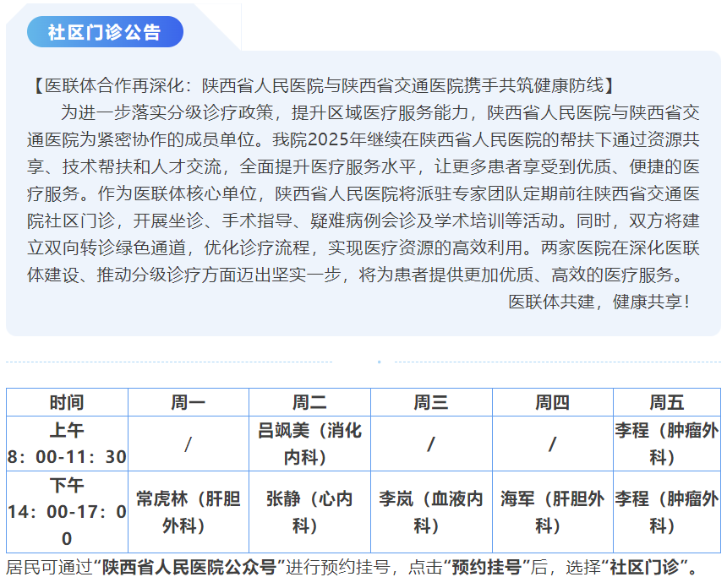This screenshot has width=727, height=588.
Task: Select the 周四 column header
Action: [552, 402]
